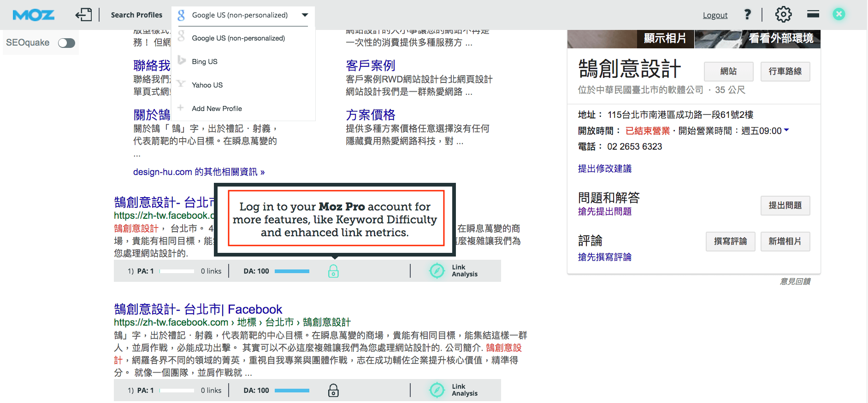Viewport: 868px width, 403px height.
Task: Open the 關於鴿 sitelink
Action: tap(152, 115)
